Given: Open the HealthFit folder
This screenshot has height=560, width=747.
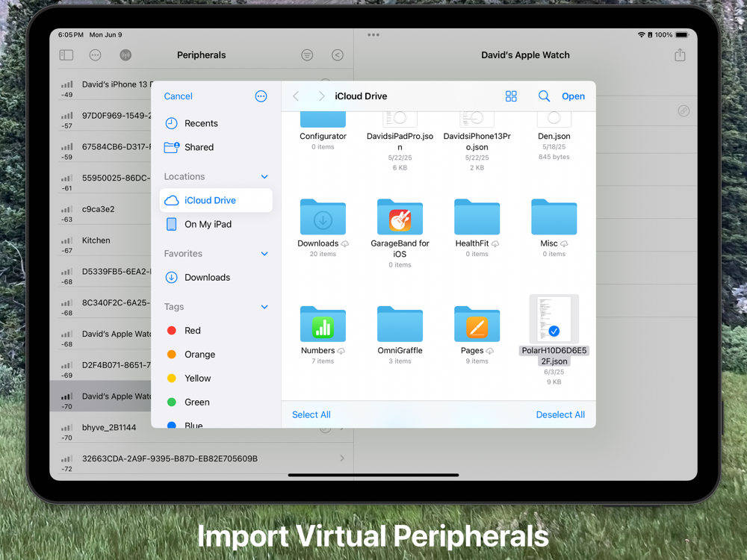Looking at the screenshot, I should pos(477,228).
